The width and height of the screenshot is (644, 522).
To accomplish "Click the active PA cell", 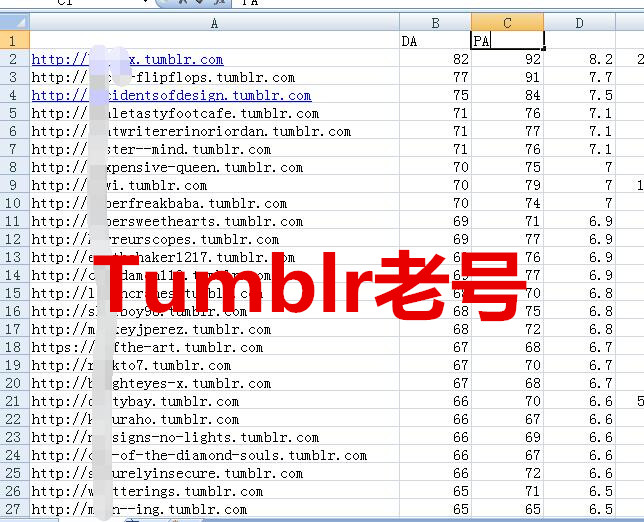I will (x=507, y=41).
